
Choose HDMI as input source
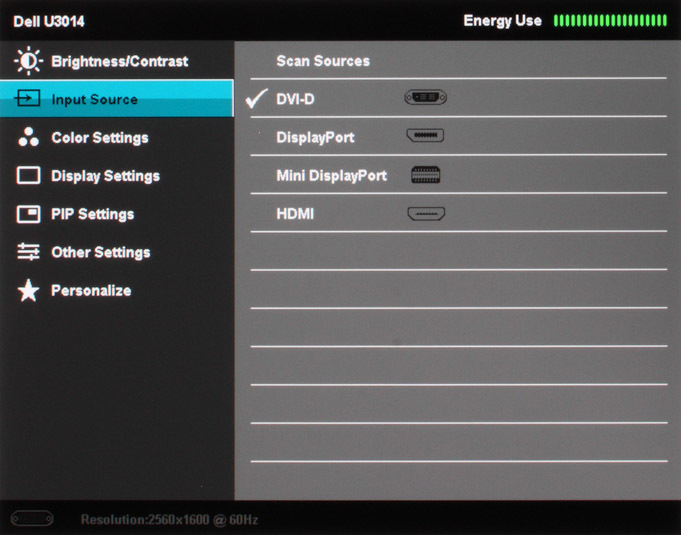(x=458, y=212)
